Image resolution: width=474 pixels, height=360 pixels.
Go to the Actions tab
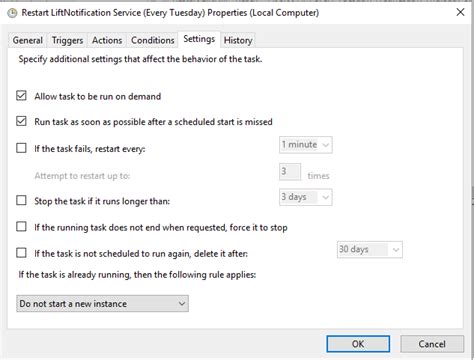pyautogui.click(x=107, y=40)
